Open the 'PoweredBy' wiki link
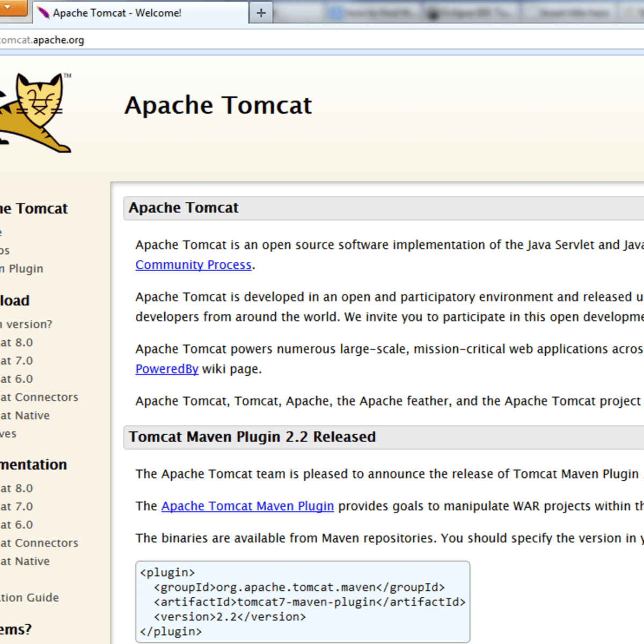The image size is (644, 644). (x=167, y=369)
